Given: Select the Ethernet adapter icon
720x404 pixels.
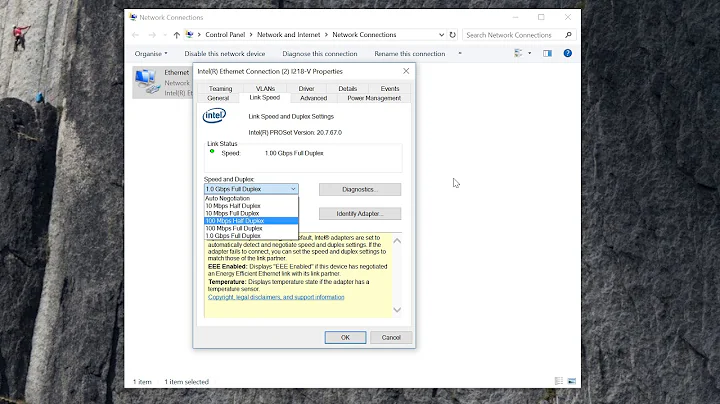Looking at the screenshot, I should click(146, 82).
